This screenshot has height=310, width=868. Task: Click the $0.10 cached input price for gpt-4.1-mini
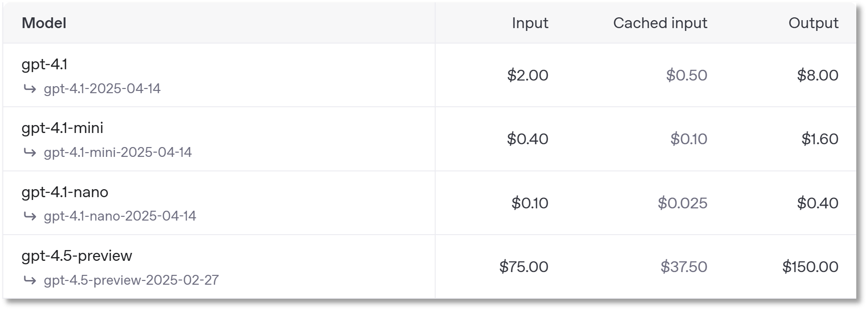[688, 139]
